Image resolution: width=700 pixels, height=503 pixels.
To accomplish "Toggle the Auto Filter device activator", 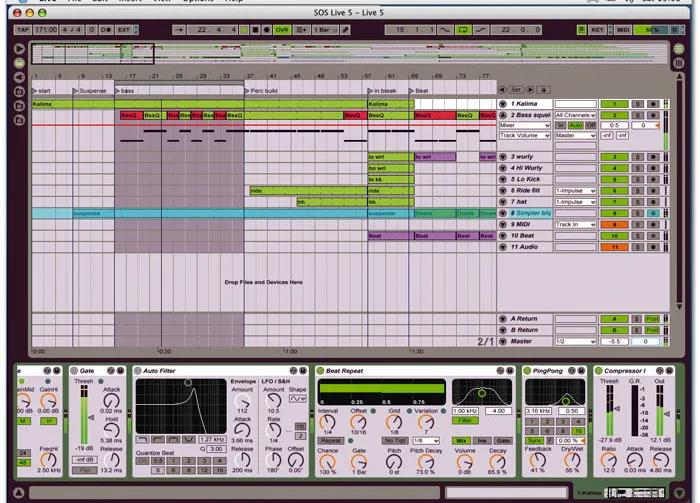I will coord(138,371).
